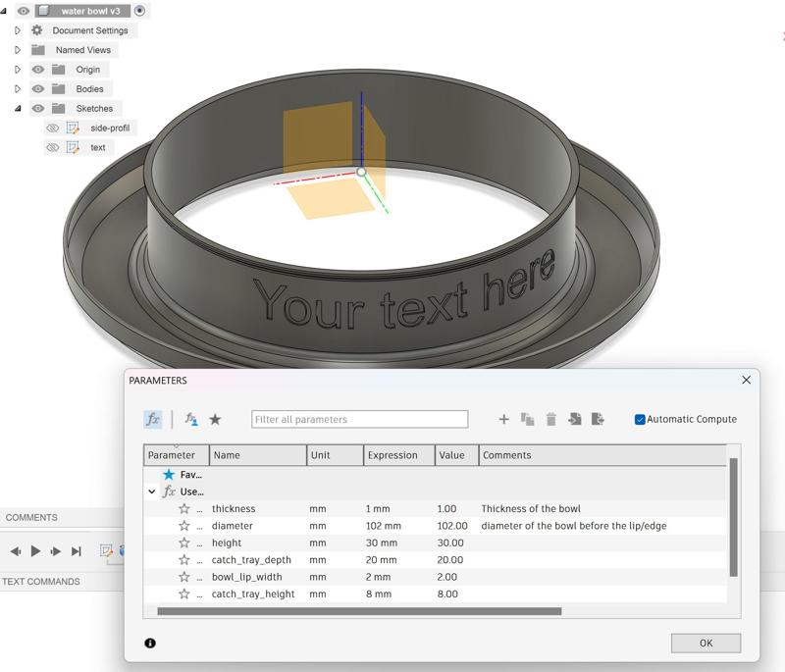Open the Comments panel
The height and width of the screenshot is (672, 785).
pos(31,517)
